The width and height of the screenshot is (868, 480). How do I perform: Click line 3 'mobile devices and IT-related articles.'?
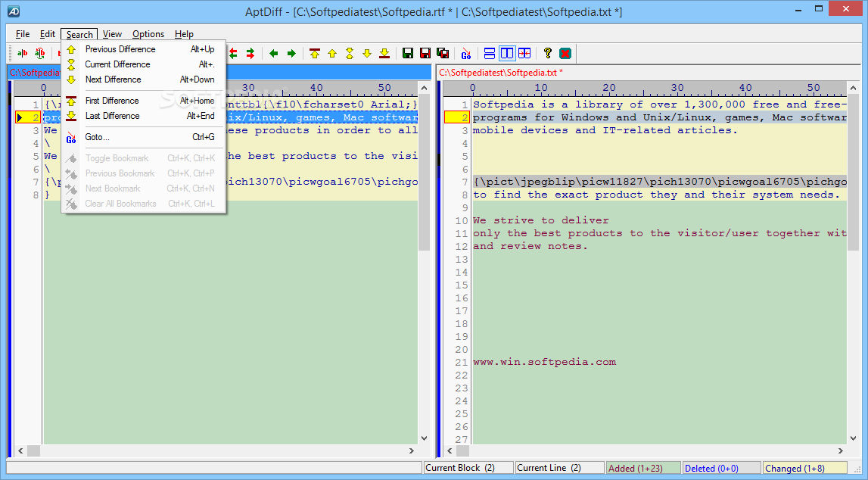(605, 130)
